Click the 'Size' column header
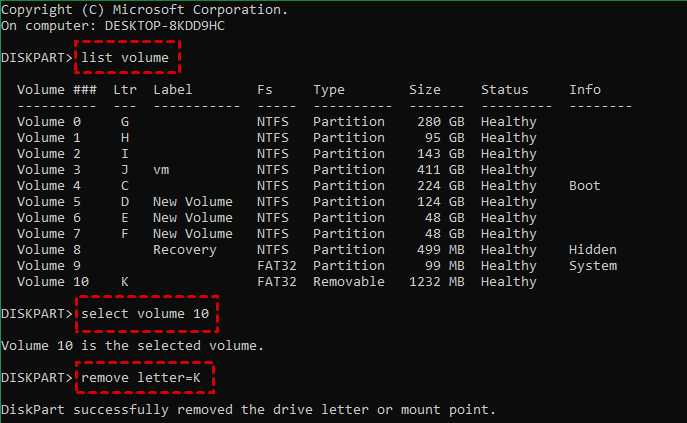The width and height of the screenshot is (687, 423). [x=425, y=90]
